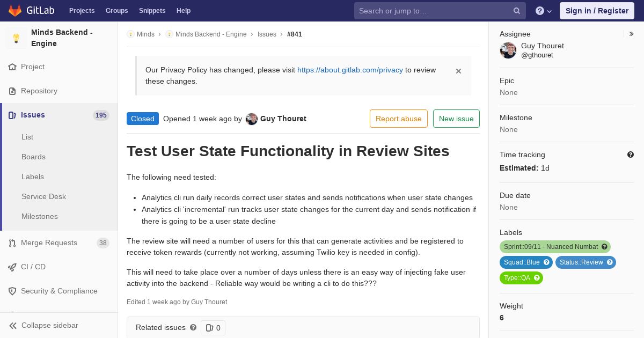This screenshot has height=338, width=644.
Task: Click the Sprint label help icon
Action: (x=604, y=247)
